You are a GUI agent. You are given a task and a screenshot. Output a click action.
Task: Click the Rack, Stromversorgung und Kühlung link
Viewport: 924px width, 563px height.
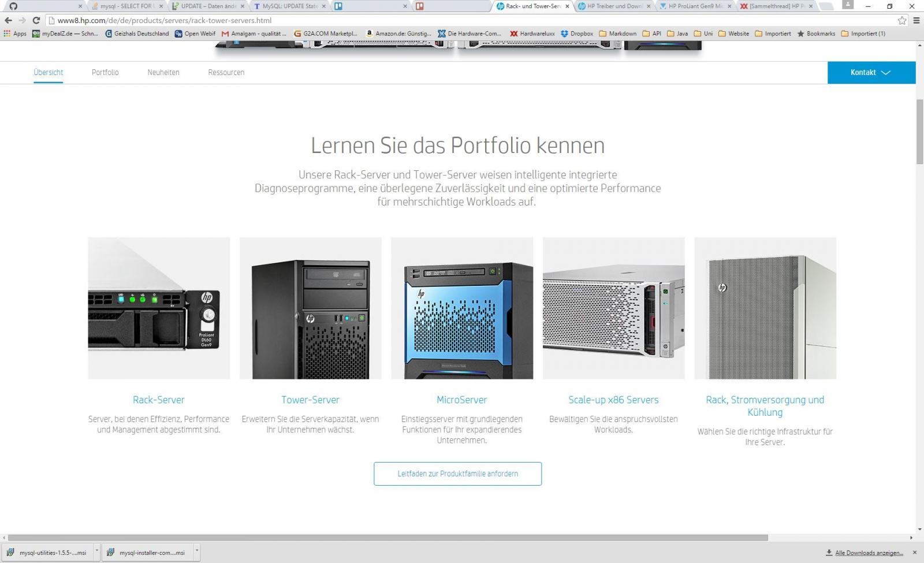pyautogui.click(x=765, y=406)
